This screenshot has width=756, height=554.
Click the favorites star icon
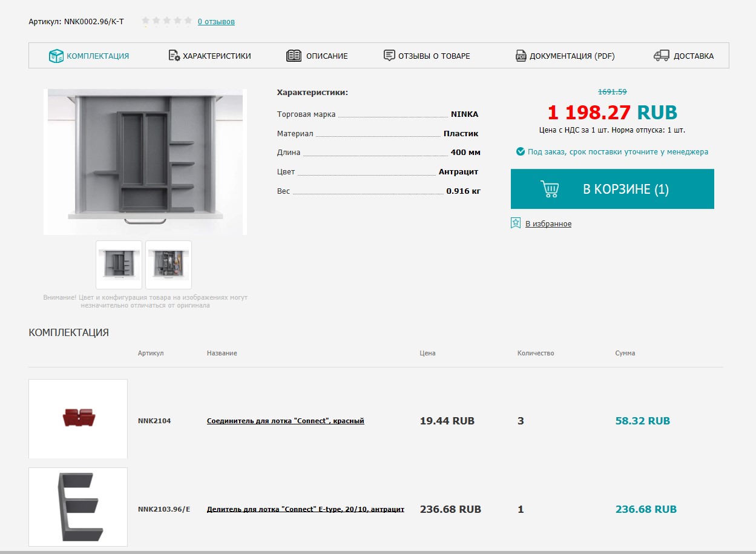516,223
